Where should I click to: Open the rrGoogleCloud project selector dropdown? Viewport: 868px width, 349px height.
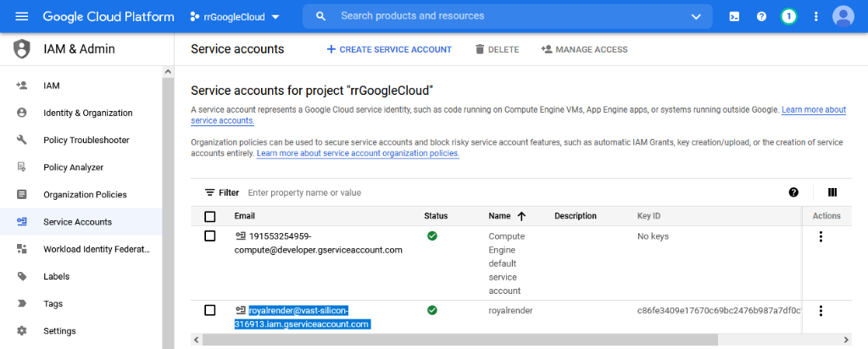tap(236, 17)
